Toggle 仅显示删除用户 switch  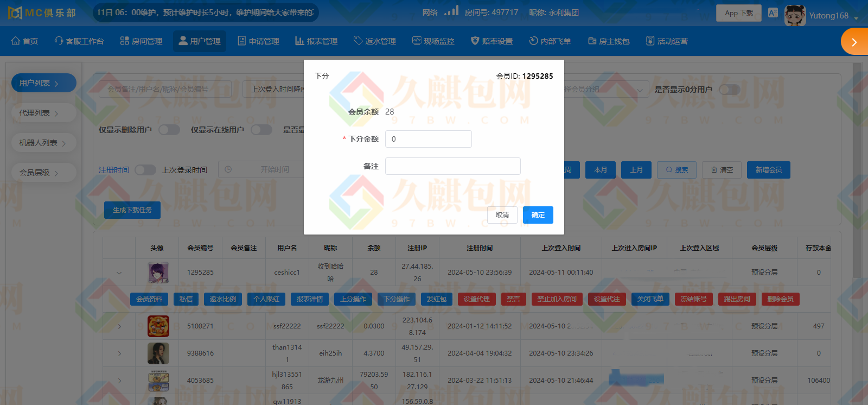click(169, 130)
